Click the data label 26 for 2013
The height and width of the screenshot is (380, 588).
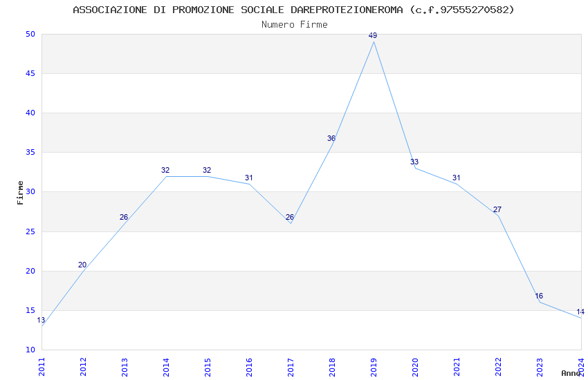(x=124, y=217)
